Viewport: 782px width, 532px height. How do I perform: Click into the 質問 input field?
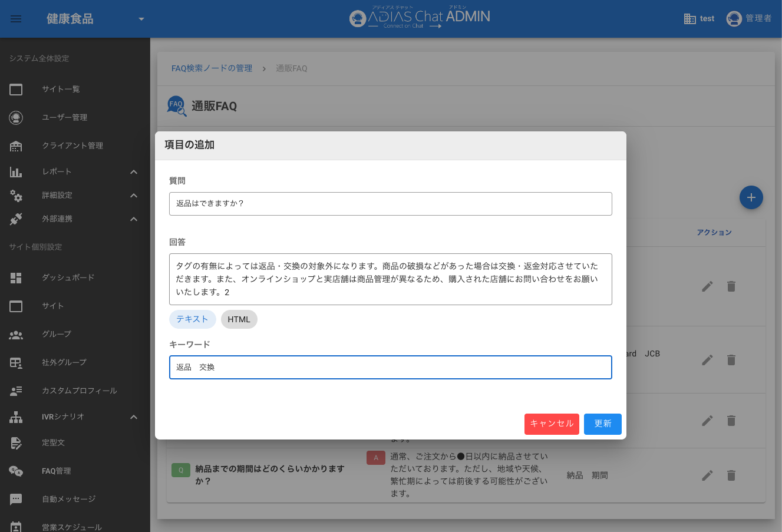pyautogui.click(x=390, y=204)
